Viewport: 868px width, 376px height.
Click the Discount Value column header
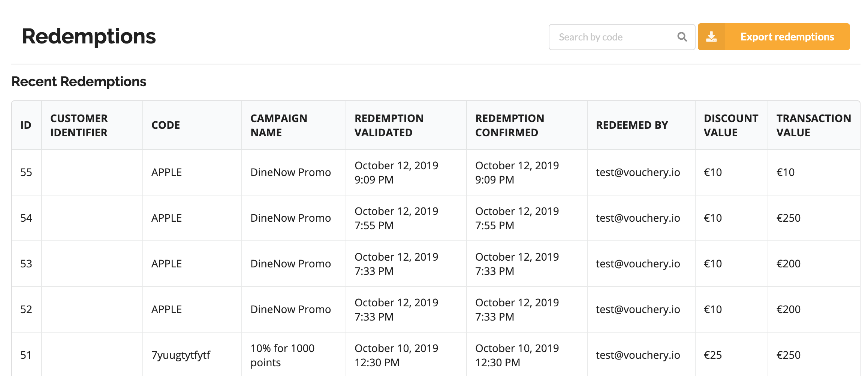[x=731, y=125]
